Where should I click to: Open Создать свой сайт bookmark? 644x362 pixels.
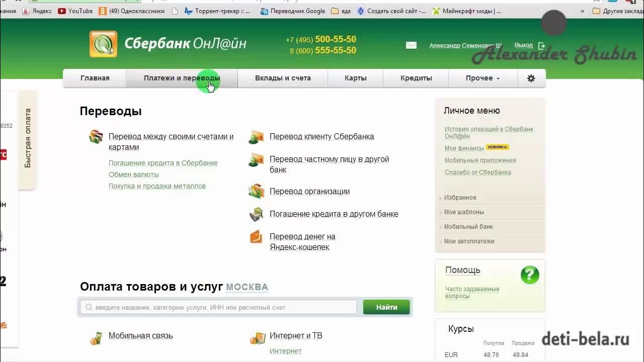click(x=391, y=11)
